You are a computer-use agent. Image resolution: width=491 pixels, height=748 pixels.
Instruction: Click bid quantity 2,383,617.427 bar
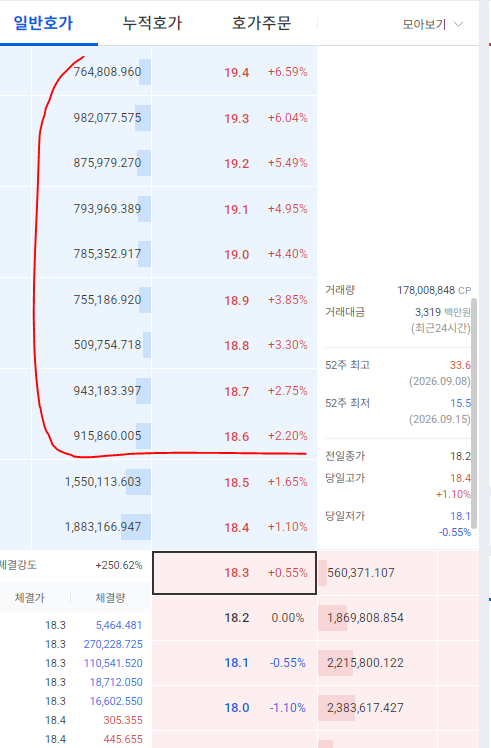click(x=336, y=707)
